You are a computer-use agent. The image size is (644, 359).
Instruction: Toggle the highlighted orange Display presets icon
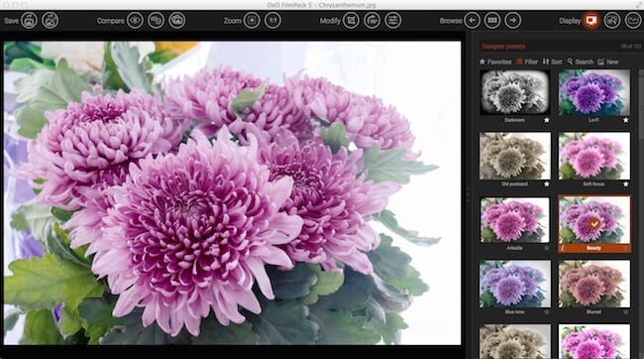pyautogui.click(x=591, y=20)
